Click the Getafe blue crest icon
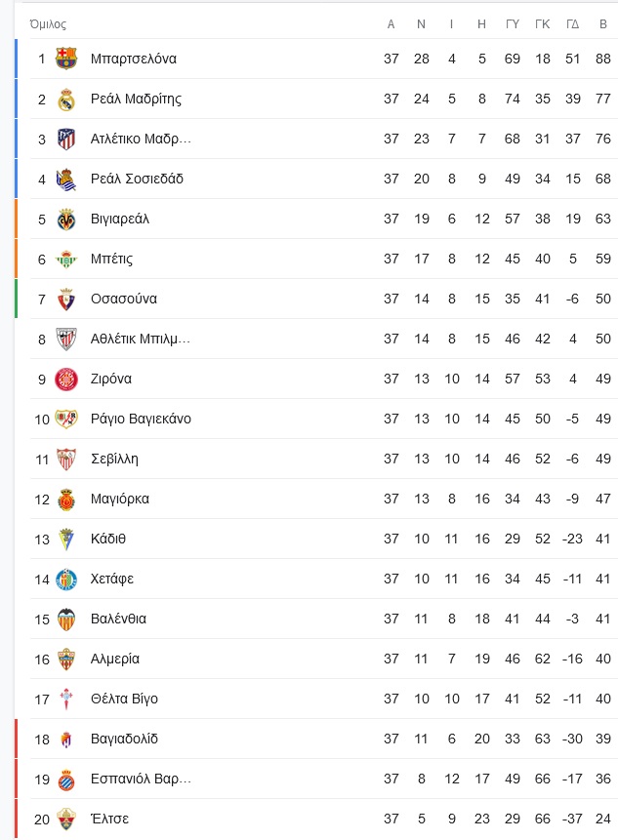This screenshot has height=840, width=618. coord(66,579)
